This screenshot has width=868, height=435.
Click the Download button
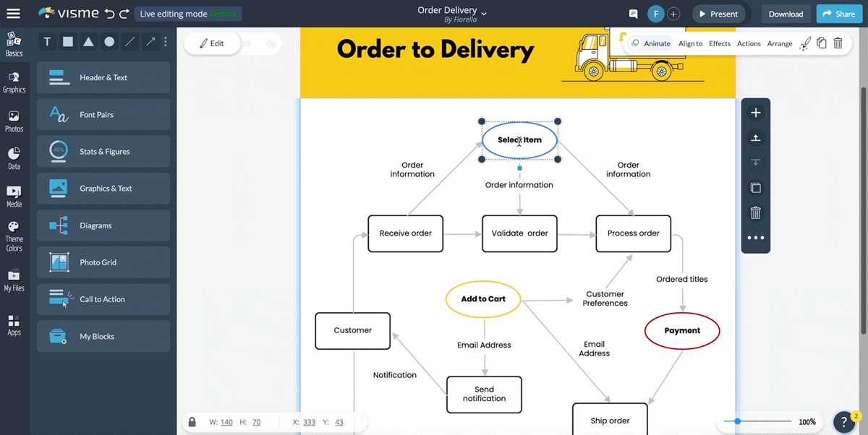click(x=786, y=13)
